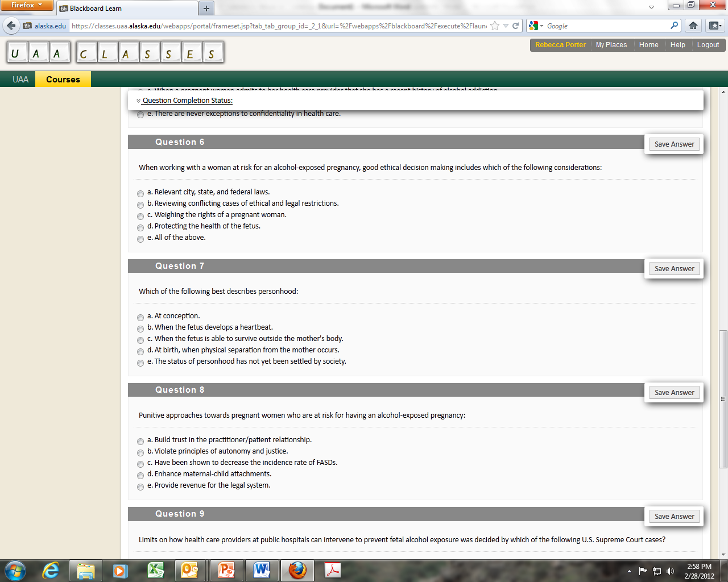
Task: Click the Action Center flag in the tray
Action: [x=643, y=571]
